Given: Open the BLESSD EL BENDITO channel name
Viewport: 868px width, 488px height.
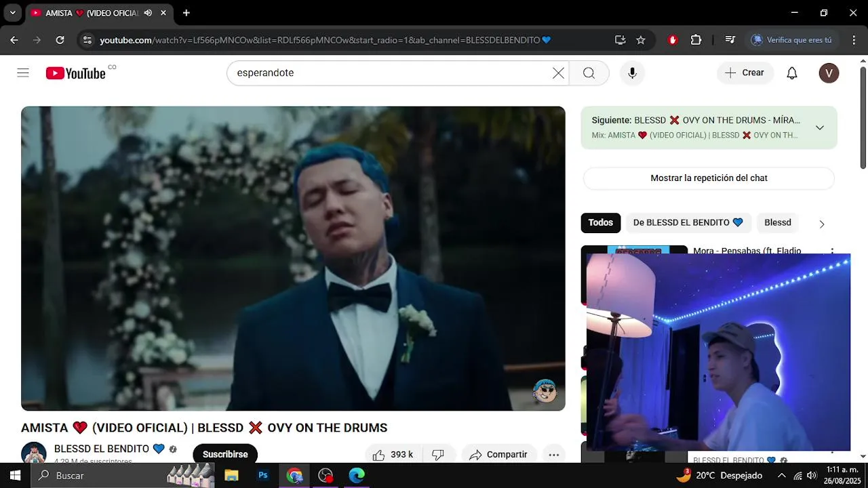Looking at the screenshot, I should (102, 449).
